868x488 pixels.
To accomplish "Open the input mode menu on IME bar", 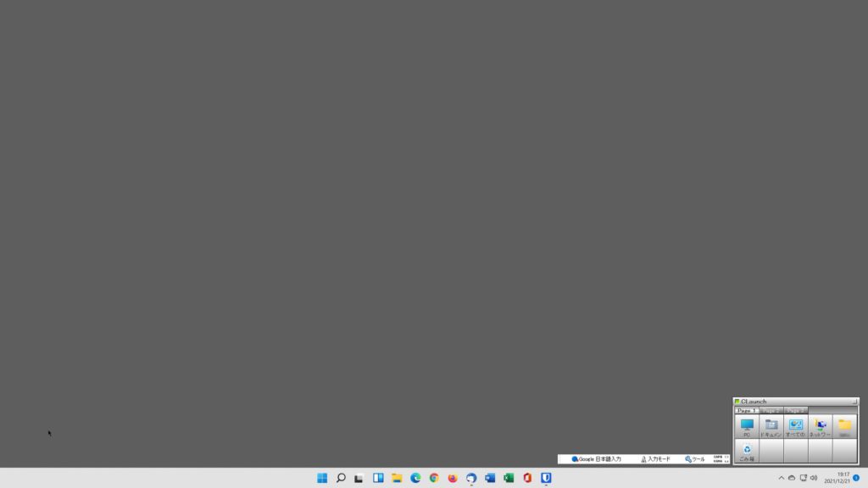I will point(655,459).
